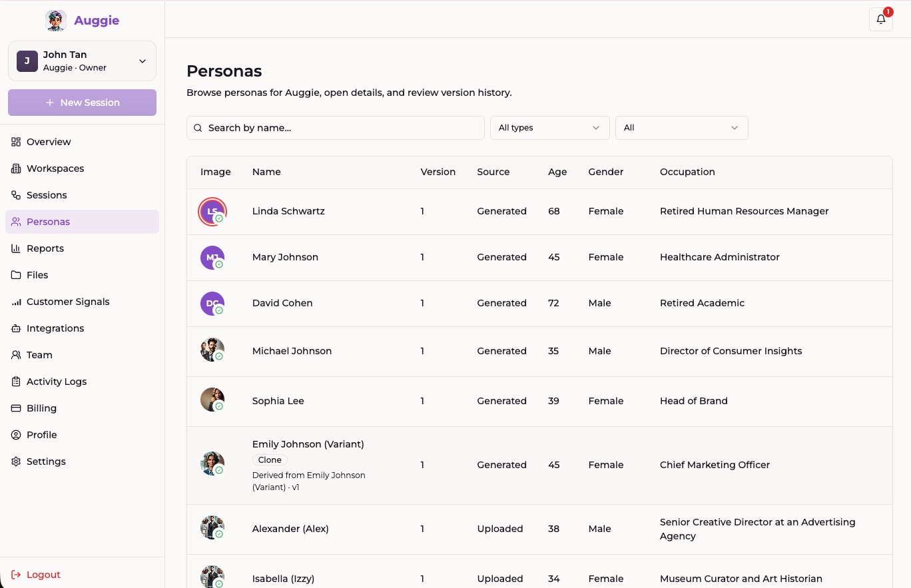Click the Personas page heading
This screenshot has height=588, width=911.
point(224,71)
